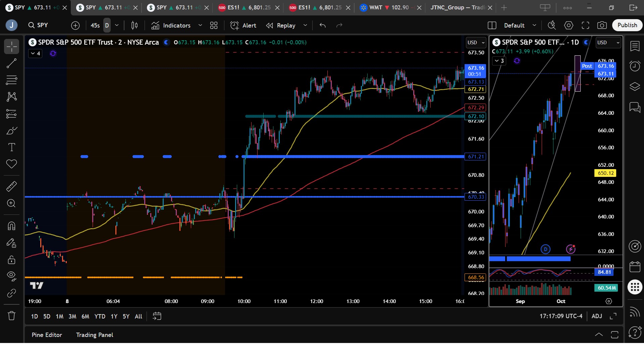644x344 pixels.
Task: Open the Indicators dialog
Action: tap(171, 25)
